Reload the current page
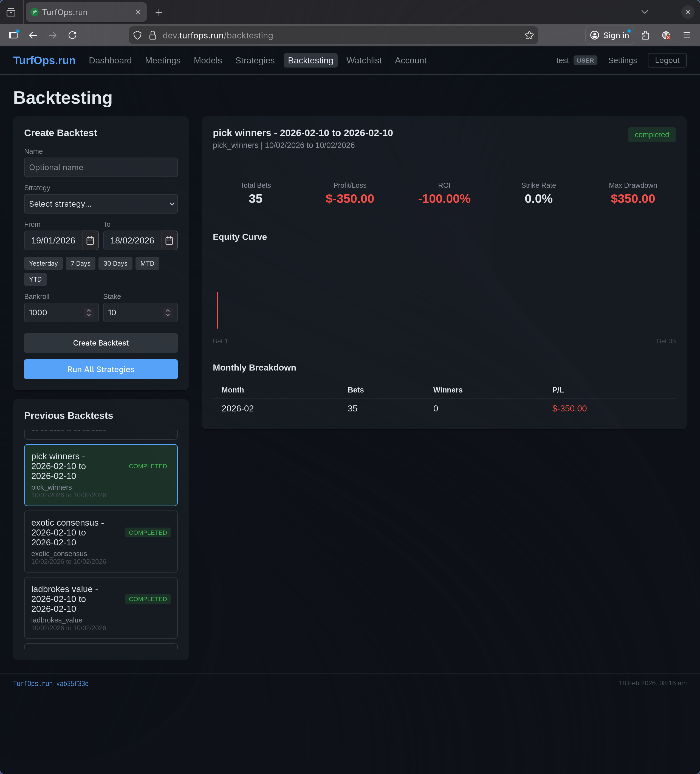This screenshot has height=774, width=700. [72, 35]
